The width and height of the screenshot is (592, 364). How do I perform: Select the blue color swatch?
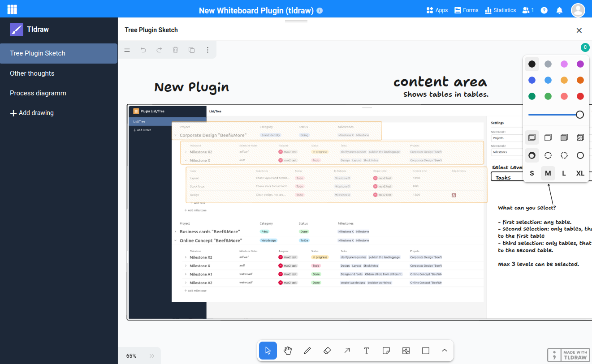[532, 80]
